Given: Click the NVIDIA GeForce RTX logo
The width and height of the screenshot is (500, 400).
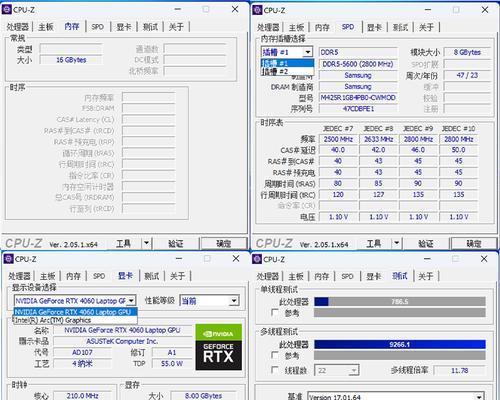Looking at the screenshot, I should point(219,347).
